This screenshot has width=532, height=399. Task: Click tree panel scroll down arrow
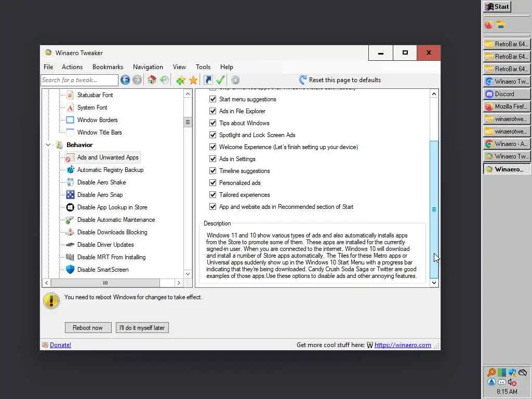point(188,274)
